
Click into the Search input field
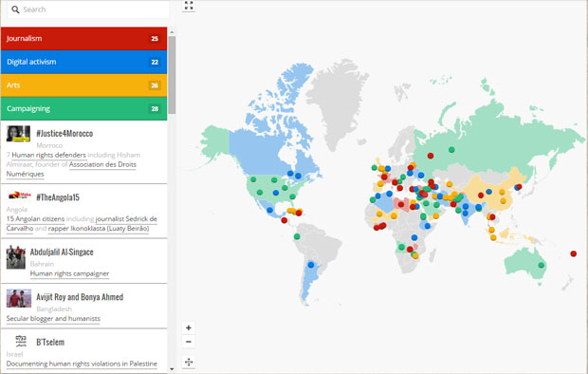pyautogui.click(x=88, y=9)
